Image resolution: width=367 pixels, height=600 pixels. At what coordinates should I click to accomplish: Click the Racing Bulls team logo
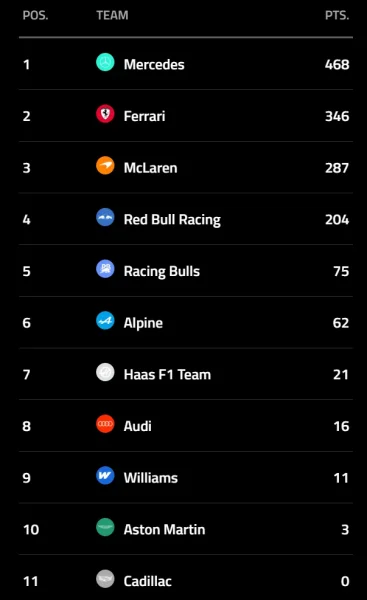[x=105, y=269]
